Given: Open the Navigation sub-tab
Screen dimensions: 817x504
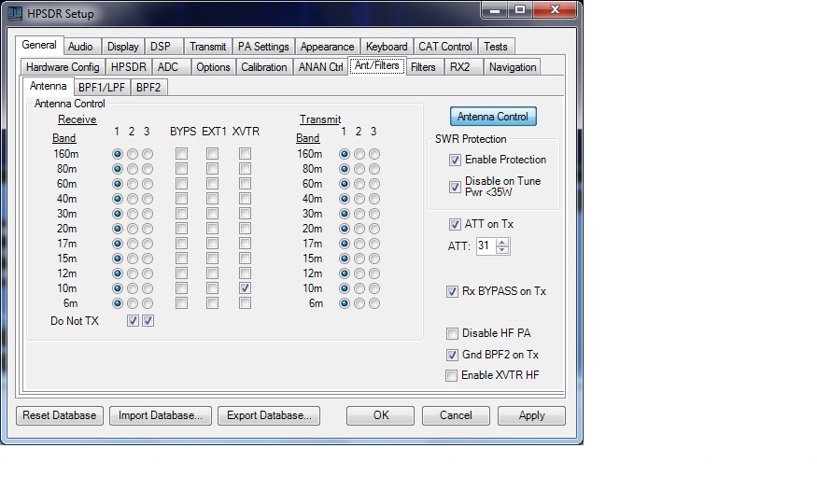Looking at the screenshot, I should 513,67.
